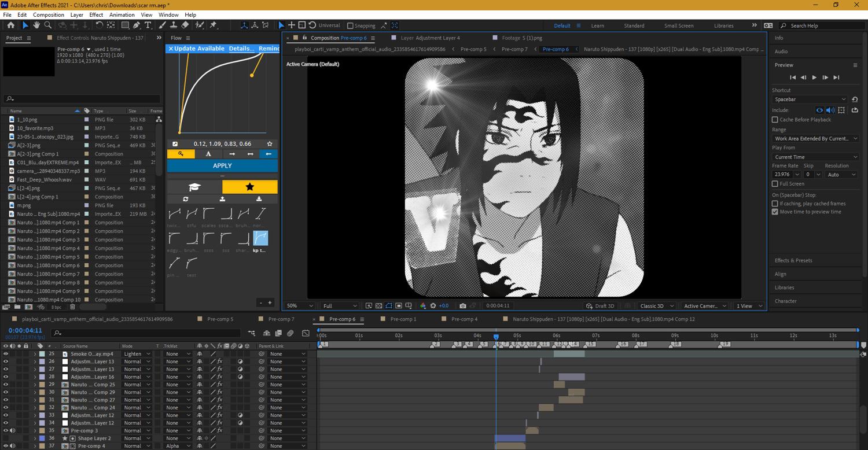Open the Animation menu
The width and height of the screenshot is (868, 450).
click(122, 15)
